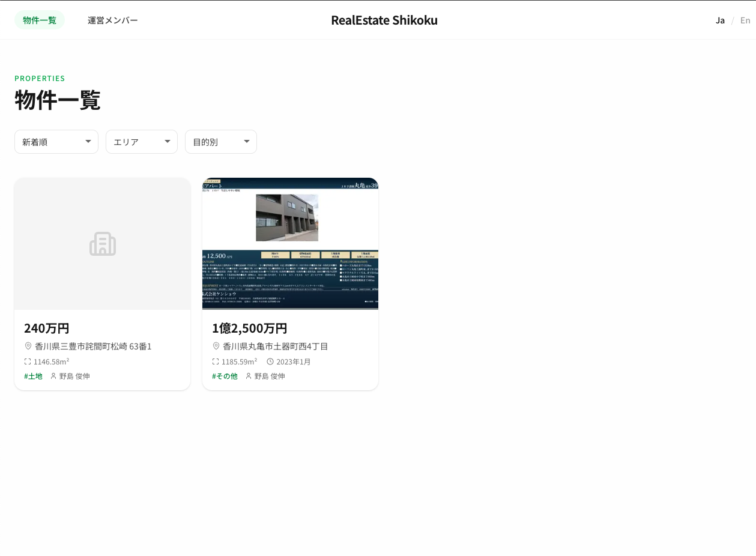
Task: Follow the #その他 tag link
Action: tap(225, 376)
